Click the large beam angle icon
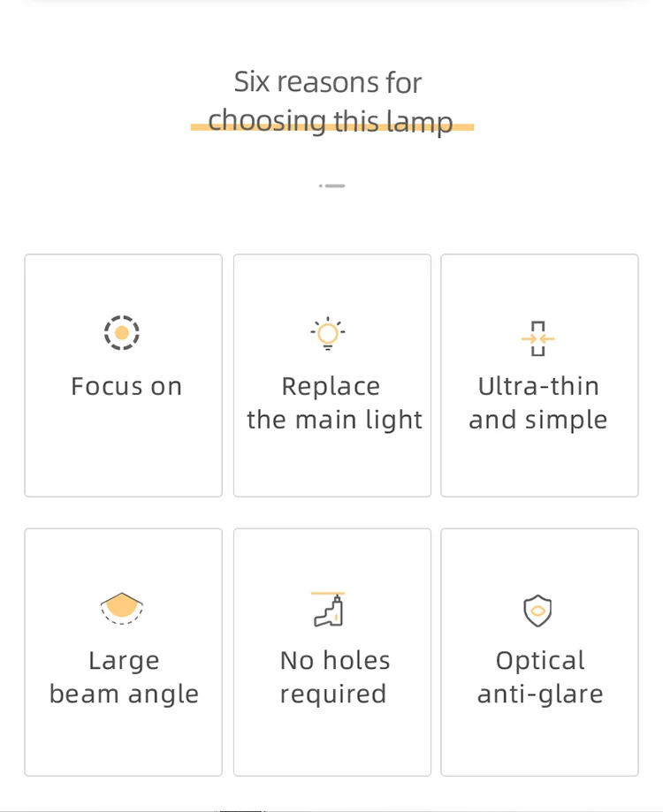 [122, 609]
